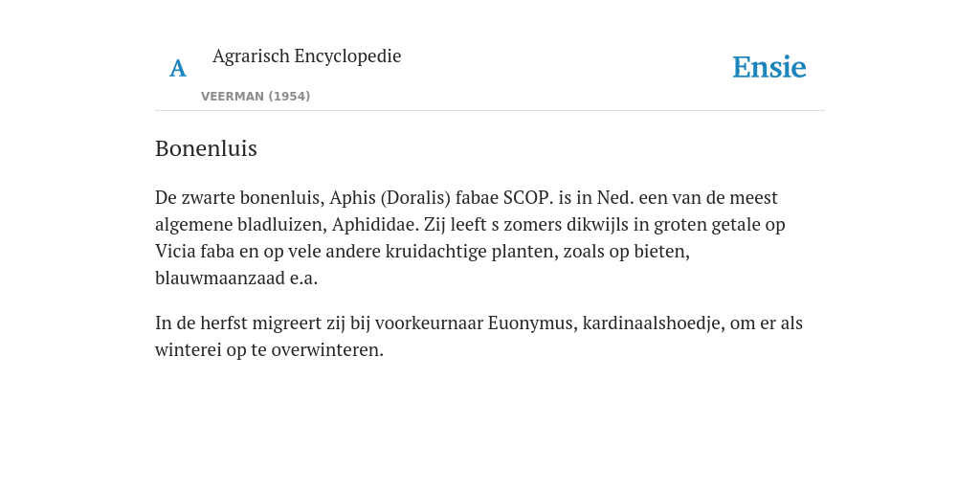Click the words In de herfst

[x=201, y=323]
